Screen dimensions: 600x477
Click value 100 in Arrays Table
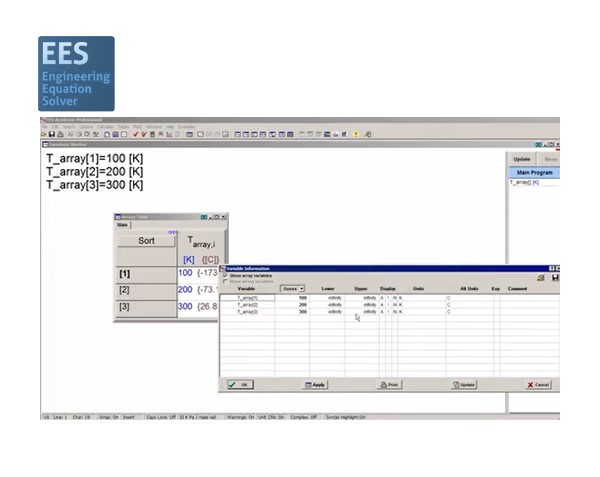pos(185,273)
